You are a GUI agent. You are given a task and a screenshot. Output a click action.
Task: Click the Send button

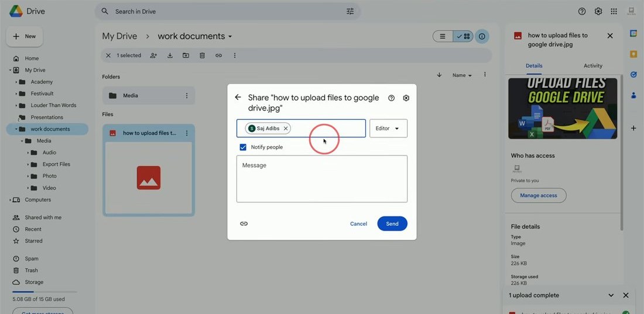[392, 224]
